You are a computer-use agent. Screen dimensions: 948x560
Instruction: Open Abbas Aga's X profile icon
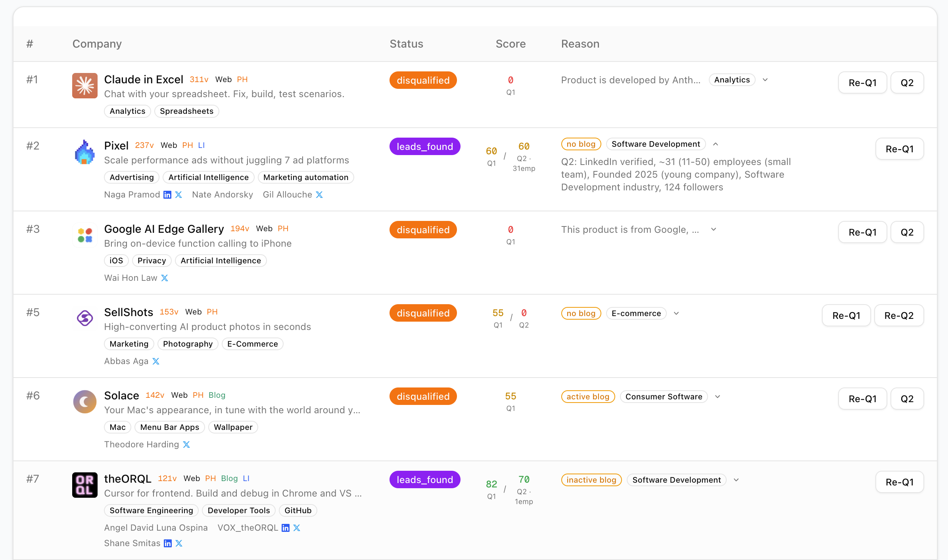point(156,361)
